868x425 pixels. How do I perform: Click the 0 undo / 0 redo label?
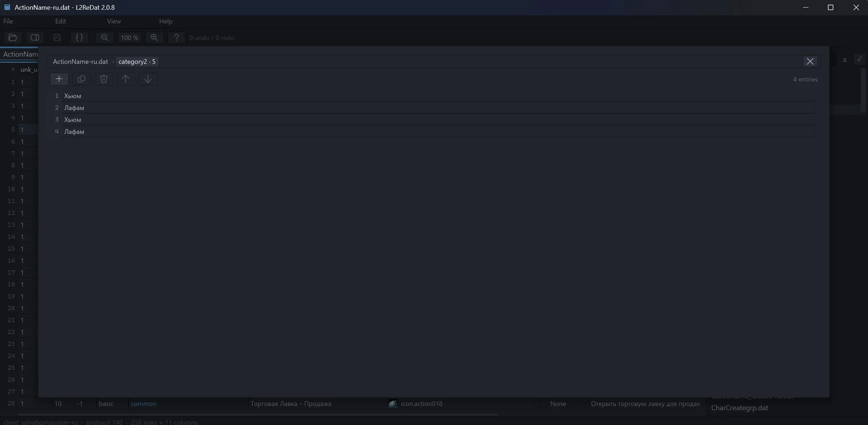[212, 38]
